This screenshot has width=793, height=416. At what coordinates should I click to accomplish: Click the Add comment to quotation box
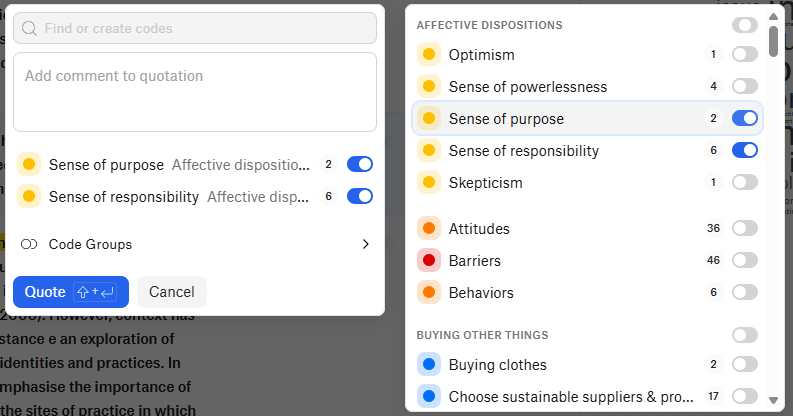tap(195, 92)
